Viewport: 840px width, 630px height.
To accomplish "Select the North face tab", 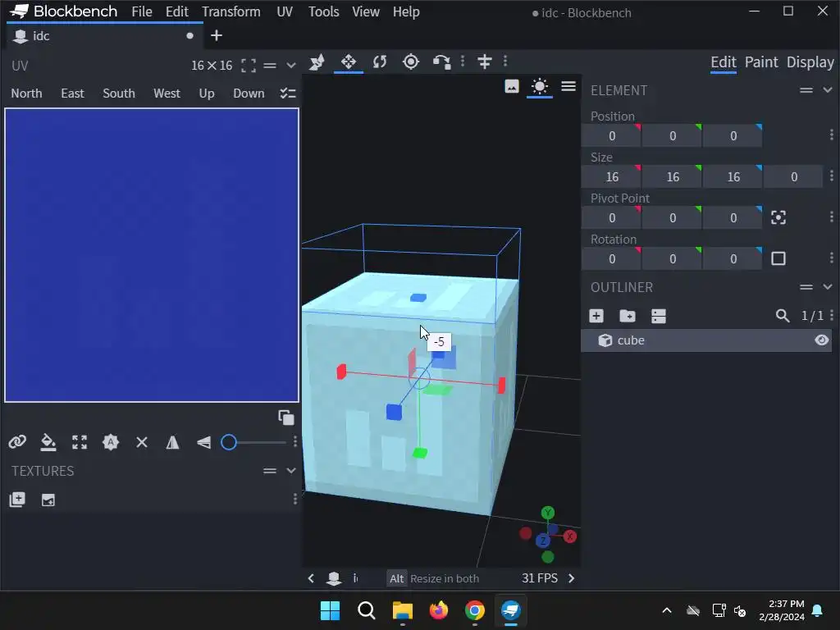I will pyautogui.click(x=26, y=94).
